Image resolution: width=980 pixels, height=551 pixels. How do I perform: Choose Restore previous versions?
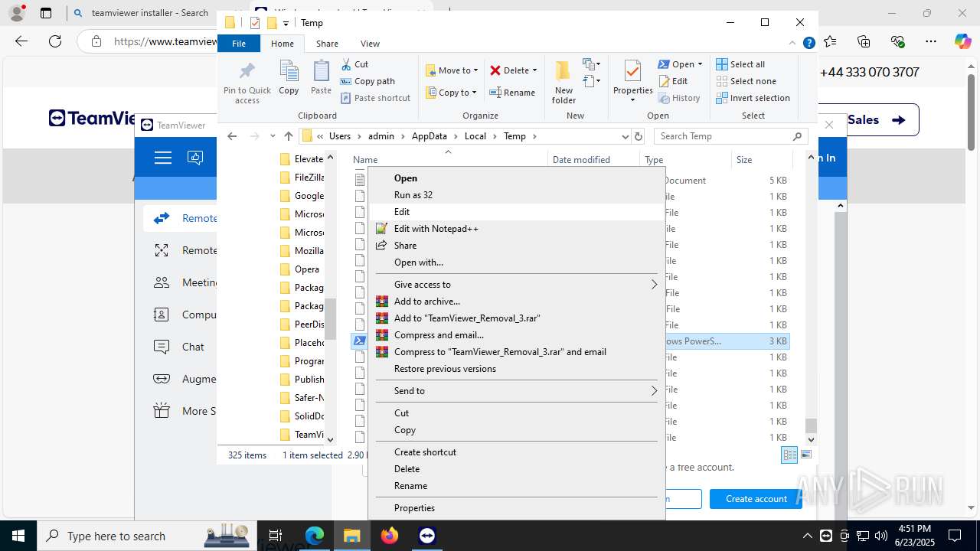point(516,368)
